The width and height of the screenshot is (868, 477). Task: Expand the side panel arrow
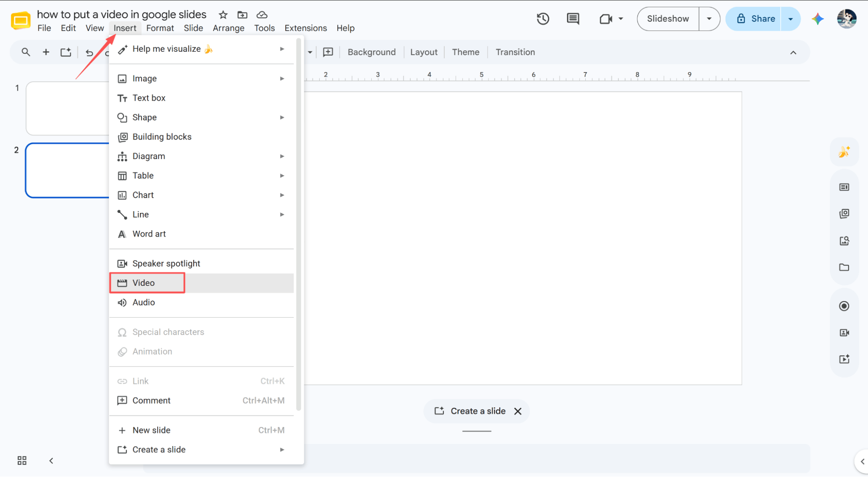coord(862,461)
